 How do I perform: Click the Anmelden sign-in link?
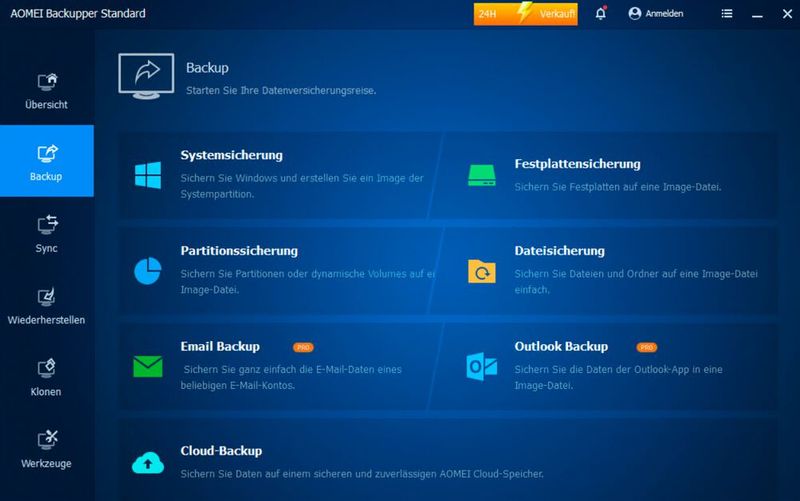click(x=664, y=14)
